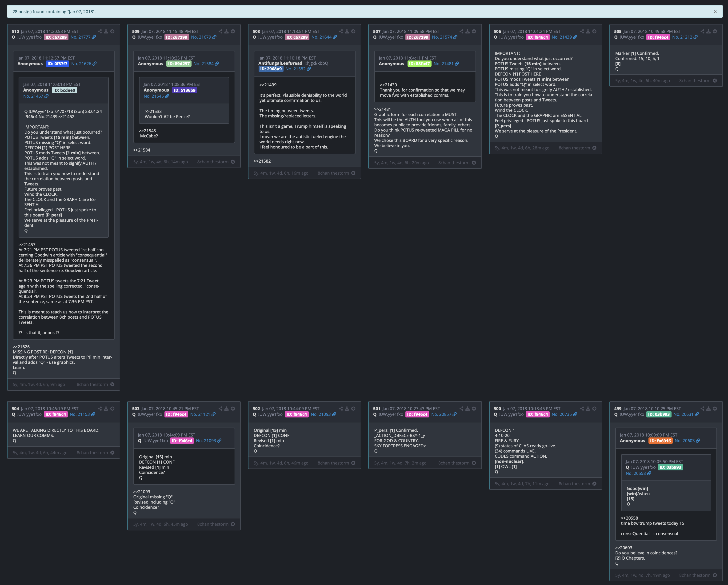Viewport: 728px width, 585px height.
Task: Open post 502 via its arrow circle icon
Action: (353, 409)
